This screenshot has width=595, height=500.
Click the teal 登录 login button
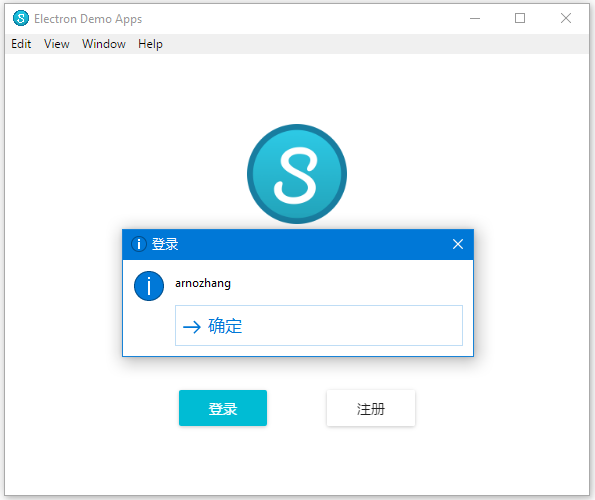[223, 408]
